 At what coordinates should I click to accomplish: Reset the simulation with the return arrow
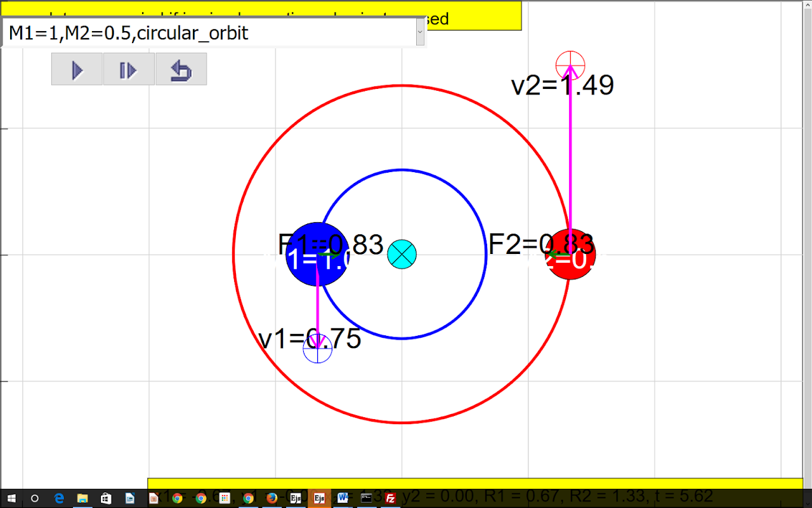click(x=181, y=69)
